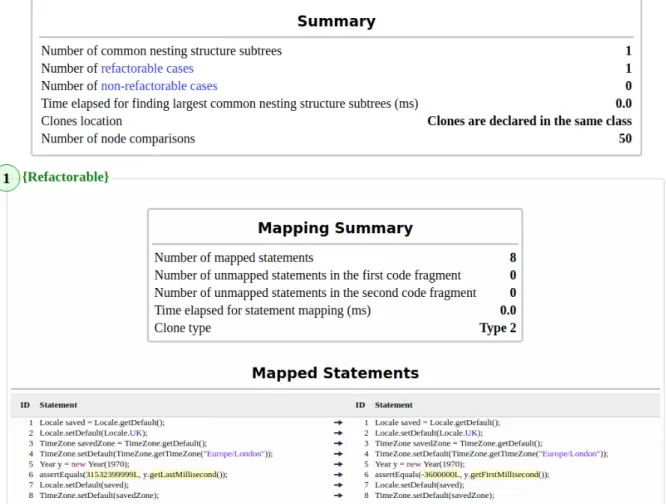Select 'Number of common nesting structure subtrees' text
This screenshot has height=504, width=666.
pos(161,51)
